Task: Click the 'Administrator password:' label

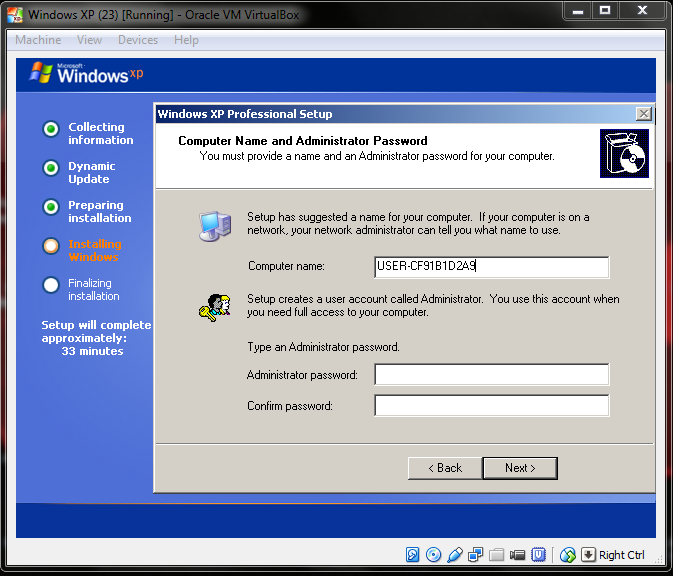Action: tap(302, 375)
